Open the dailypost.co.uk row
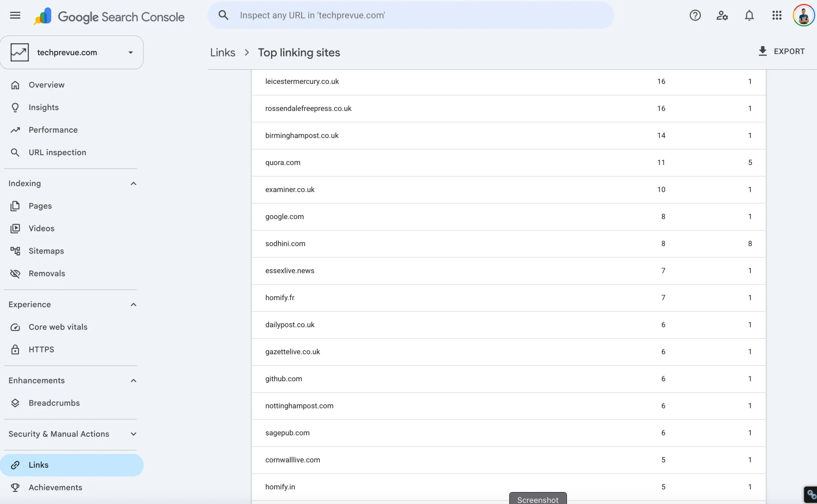817x504 pixels. (x=508, y=325)
